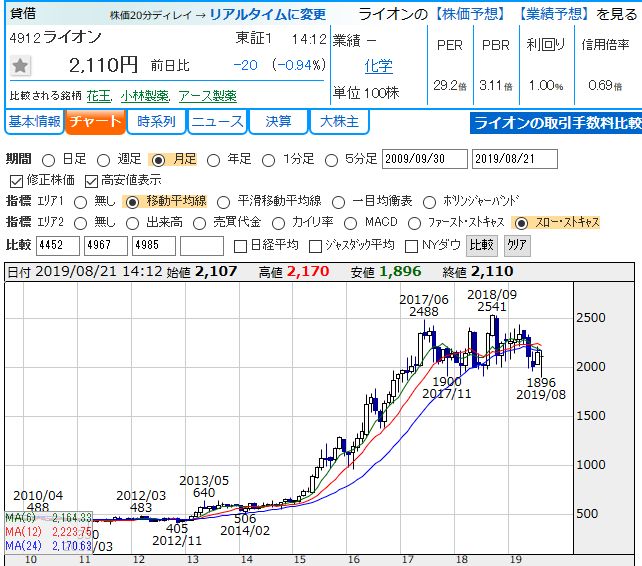Image resolution: width=642 pixels, height=566 pixels.
Task: Click the MA(12) legend entry
Action: (x=48, y=532)
